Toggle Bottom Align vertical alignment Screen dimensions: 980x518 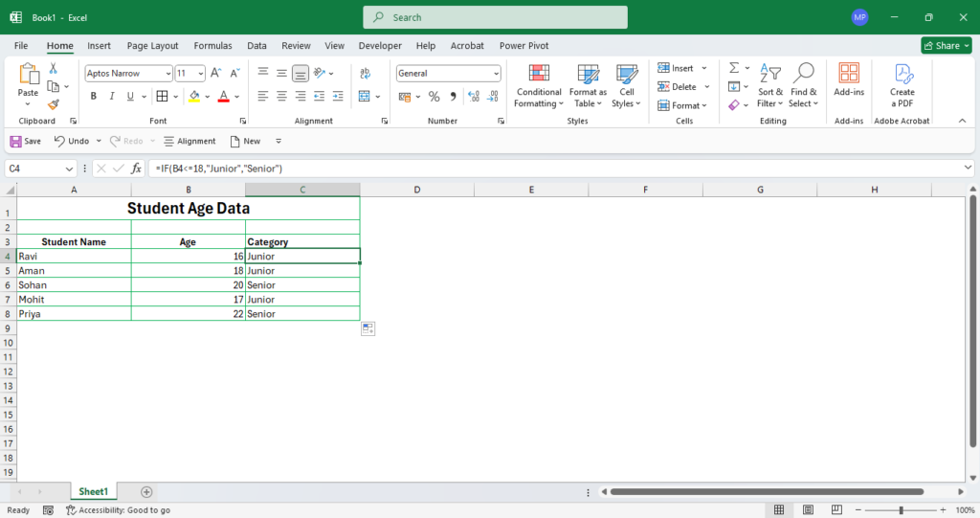coord(301,73)
